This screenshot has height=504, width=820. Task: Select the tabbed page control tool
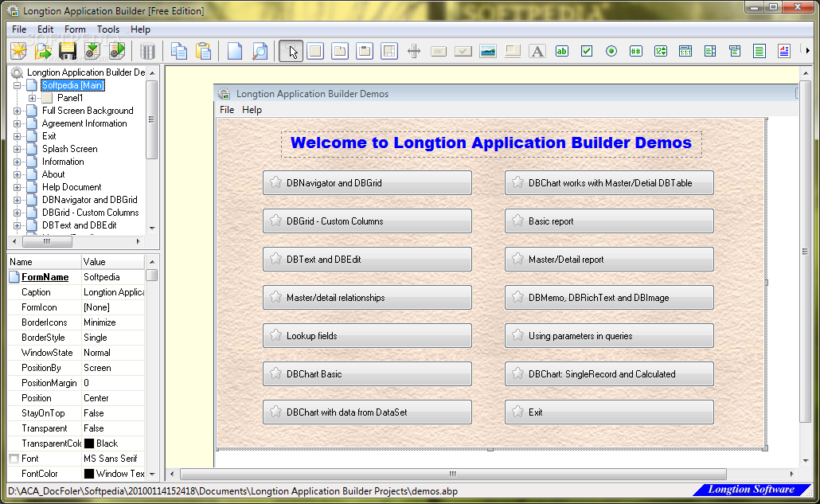click(340, 51)
